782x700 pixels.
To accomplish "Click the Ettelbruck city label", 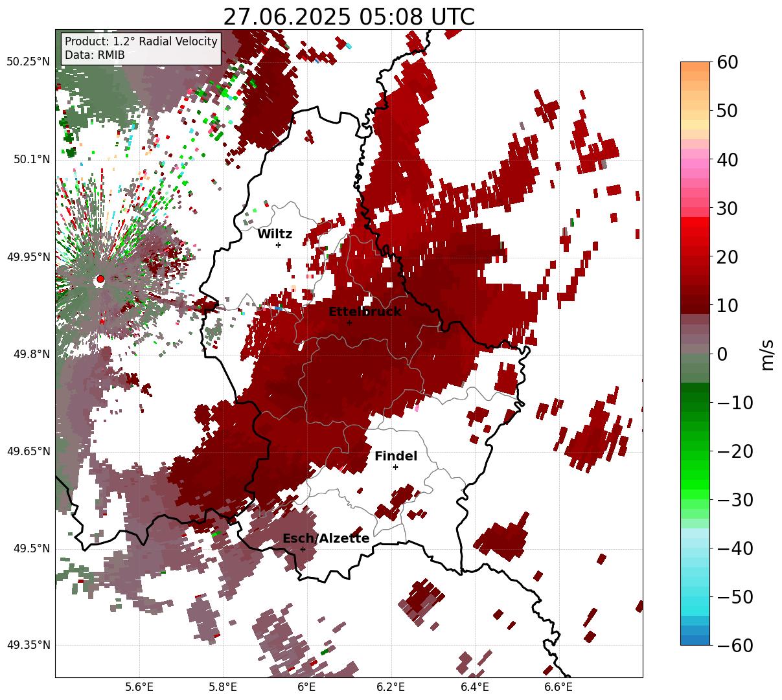I will [365, 312].
